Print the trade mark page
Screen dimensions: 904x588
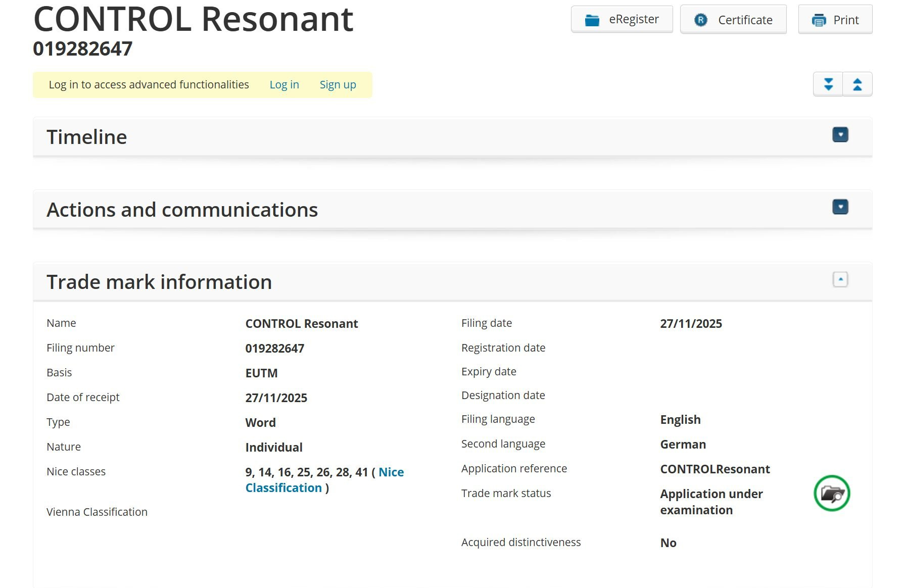click(835, 20)
